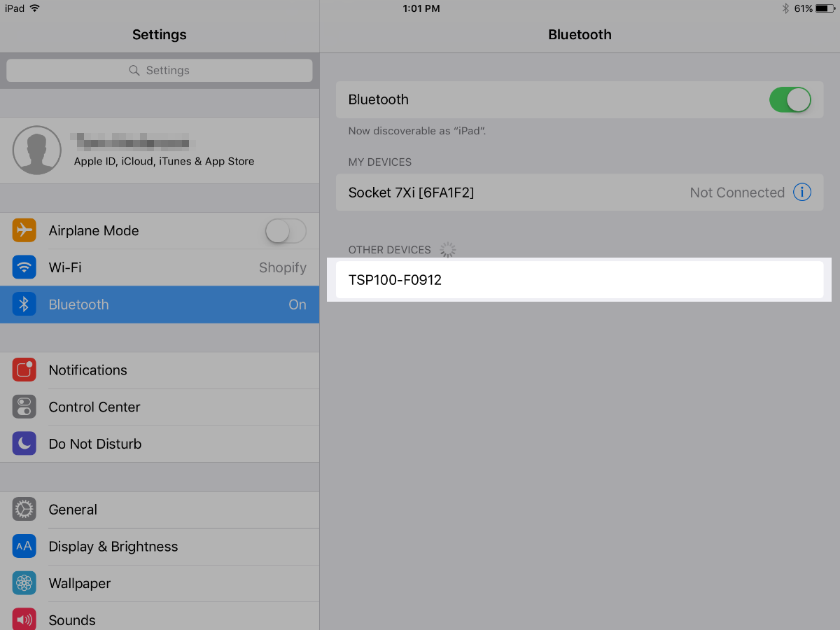Tap the Wallpaper flower icon

24,583
